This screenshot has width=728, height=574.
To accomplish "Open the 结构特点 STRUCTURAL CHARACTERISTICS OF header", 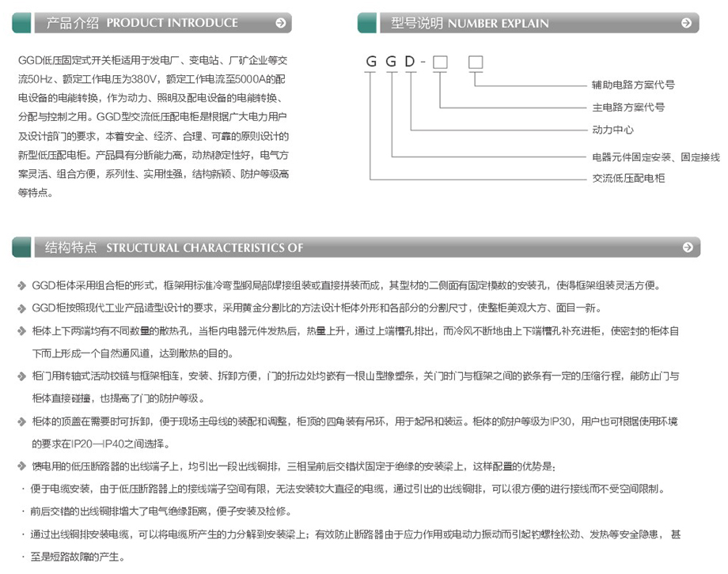I will (367, 247).
